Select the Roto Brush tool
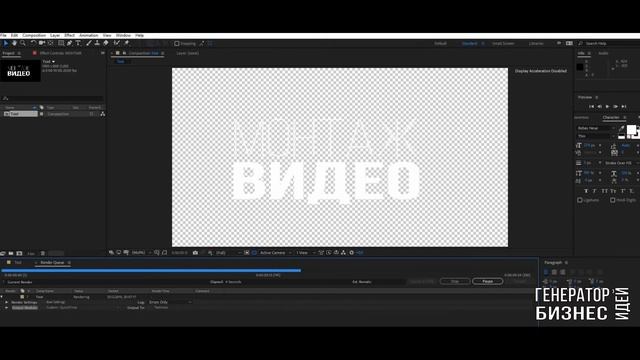This screenshot has width=640, height=360. pos(117,43)
